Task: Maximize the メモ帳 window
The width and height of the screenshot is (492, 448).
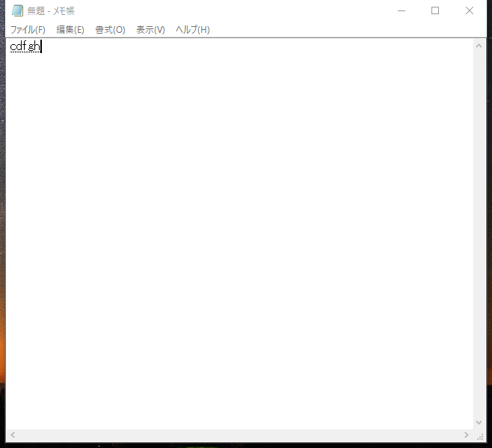Action: tap(435, 10)
